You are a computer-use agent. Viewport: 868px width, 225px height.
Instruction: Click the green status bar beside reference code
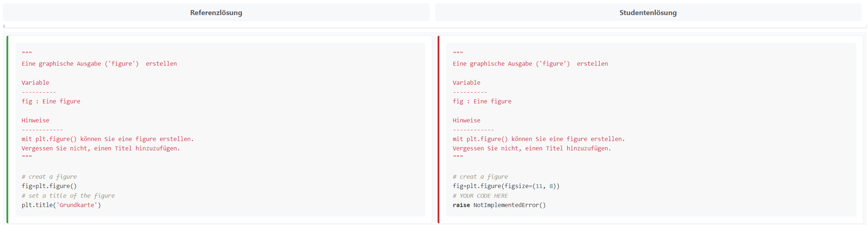point(7,129)
